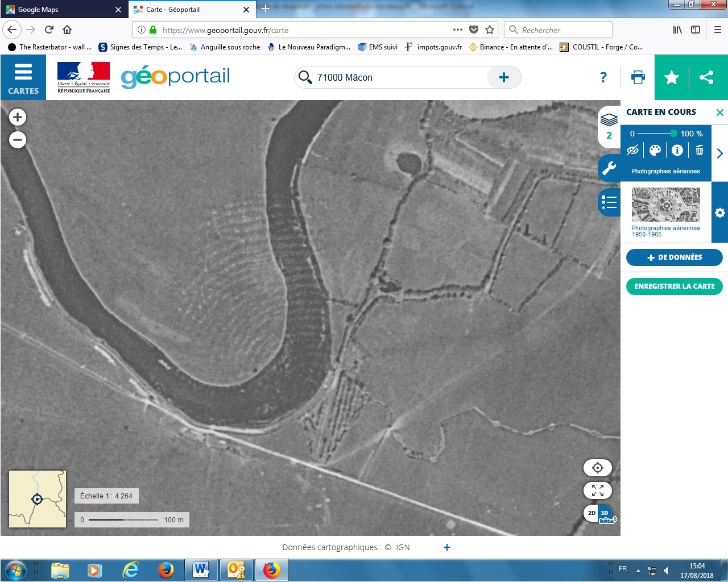Viewport: 728px width, 582px height.
Task: Switch map view to 2D
Action: point(591,513)
